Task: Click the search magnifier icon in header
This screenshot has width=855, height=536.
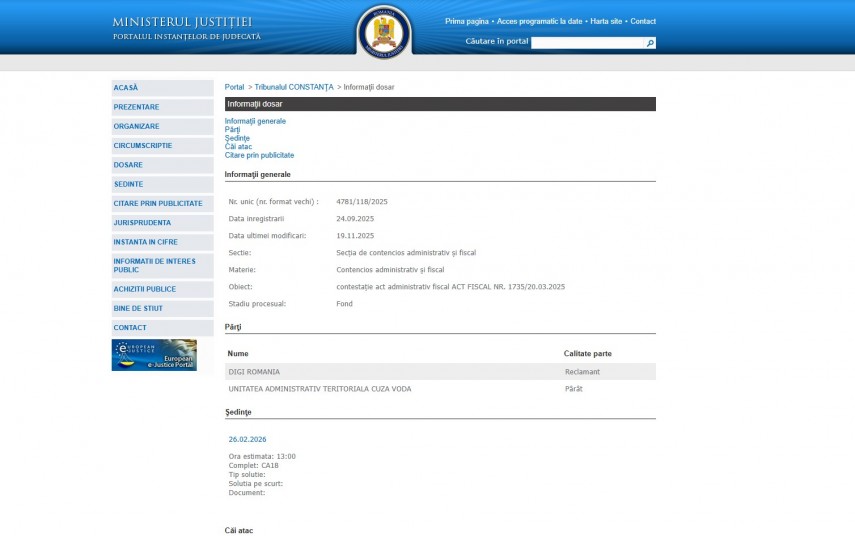Action: click(650, 43)
